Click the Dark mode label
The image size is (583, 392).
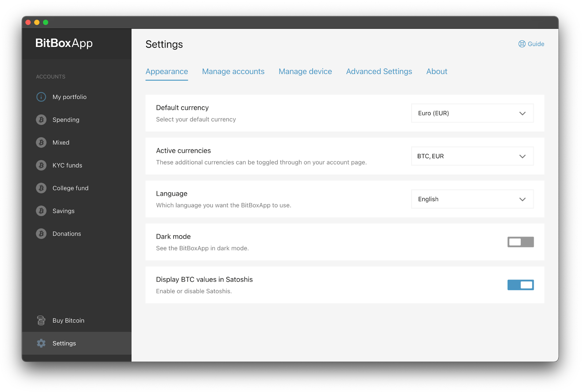173,237
